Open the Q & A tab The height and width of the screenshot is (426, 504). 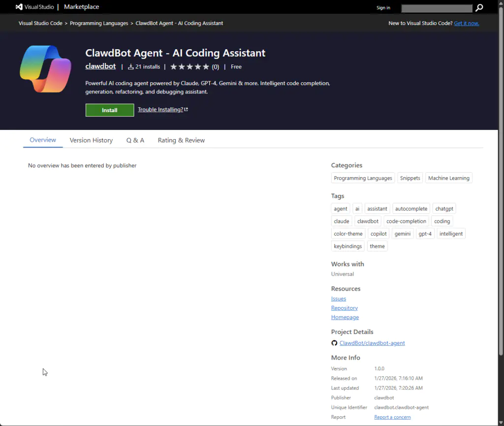[135, 140]
